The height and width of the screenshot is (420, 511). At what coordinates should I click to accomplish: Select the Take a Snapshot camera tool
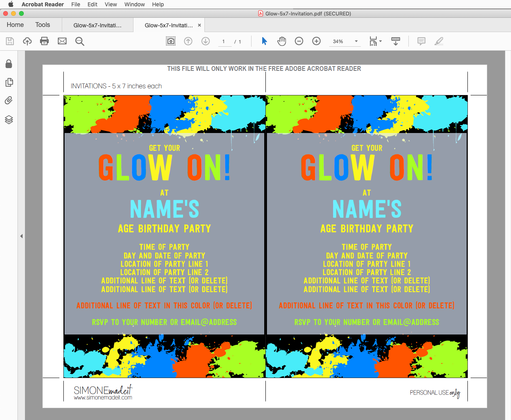tap(170, 41)
